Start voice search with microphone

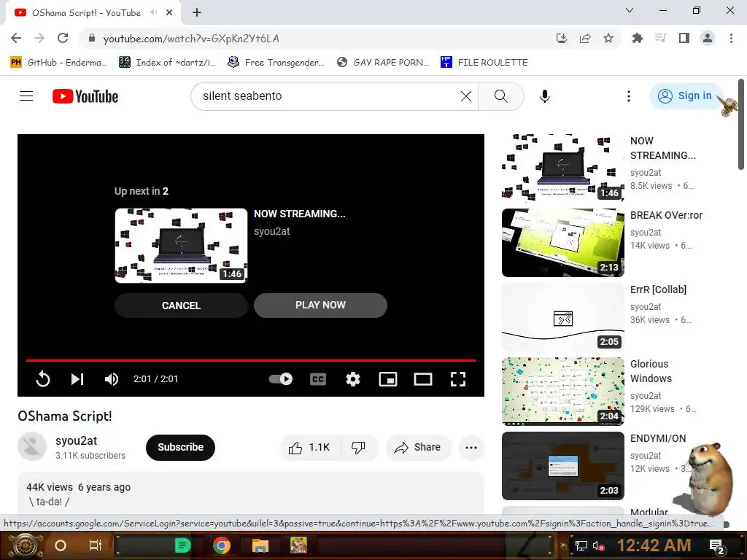[x=544, y=96]
